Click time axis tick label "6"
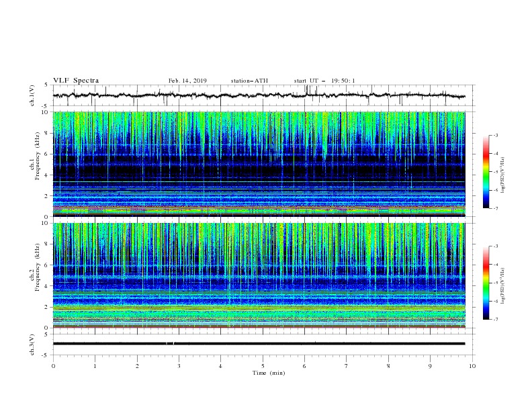This screenshot has width=532, height=411. tap(304, 366)
